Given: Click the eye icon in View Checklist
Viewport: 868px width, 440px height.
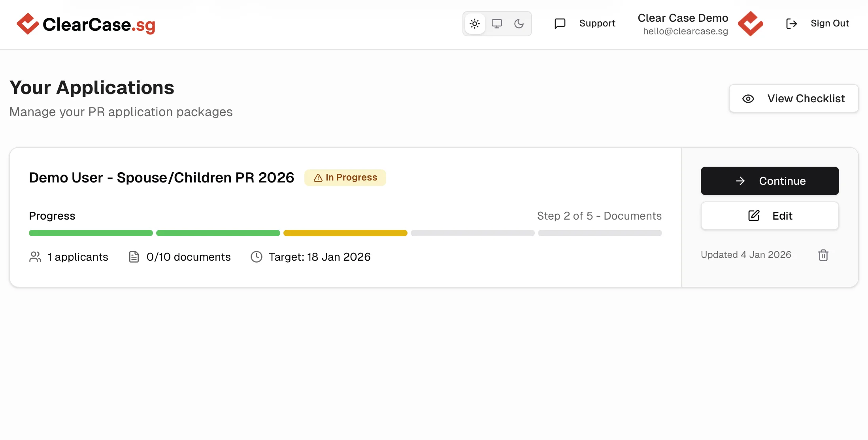Looking at the screenshot, I should (x=748, y=99).
